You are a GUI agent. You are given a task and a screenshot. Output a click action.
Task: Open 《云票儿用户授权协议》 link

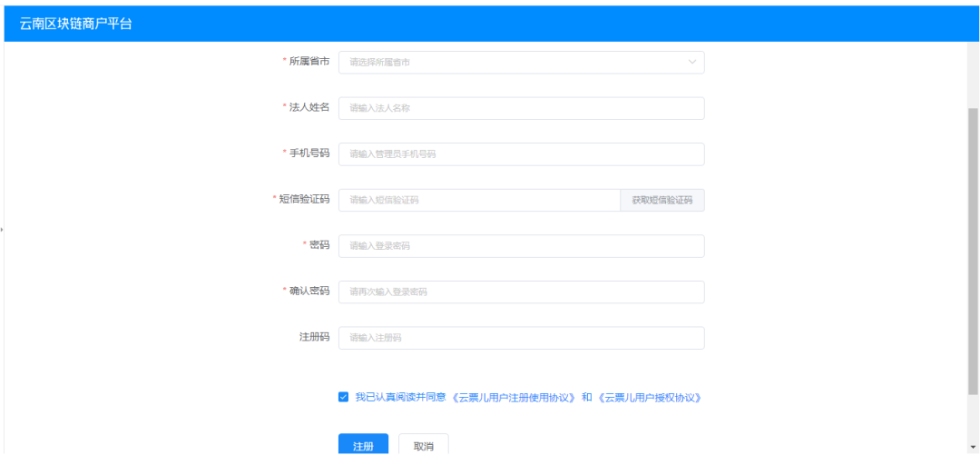pyautogui.click(x=649, y=398)
